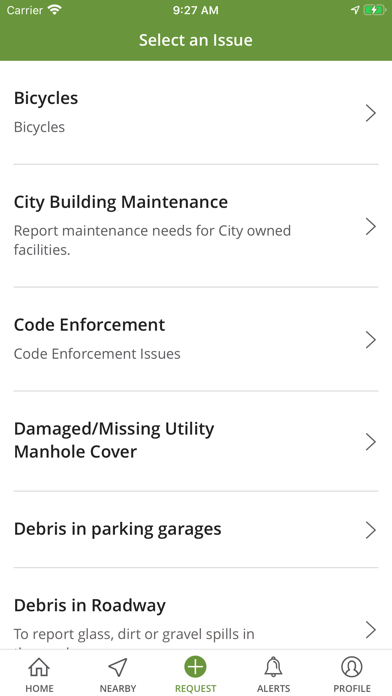Viewport: 392px width, 696px height.
Task: Tap the Wi-Fi status icon
Action: (55, 10)
